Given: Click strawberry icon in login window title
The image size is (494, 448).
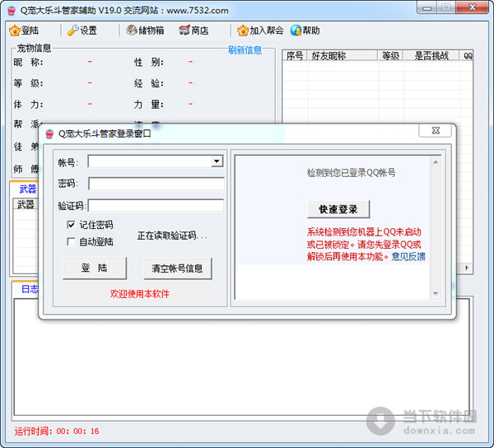Looking at the screenshot, I should point(49,133).
